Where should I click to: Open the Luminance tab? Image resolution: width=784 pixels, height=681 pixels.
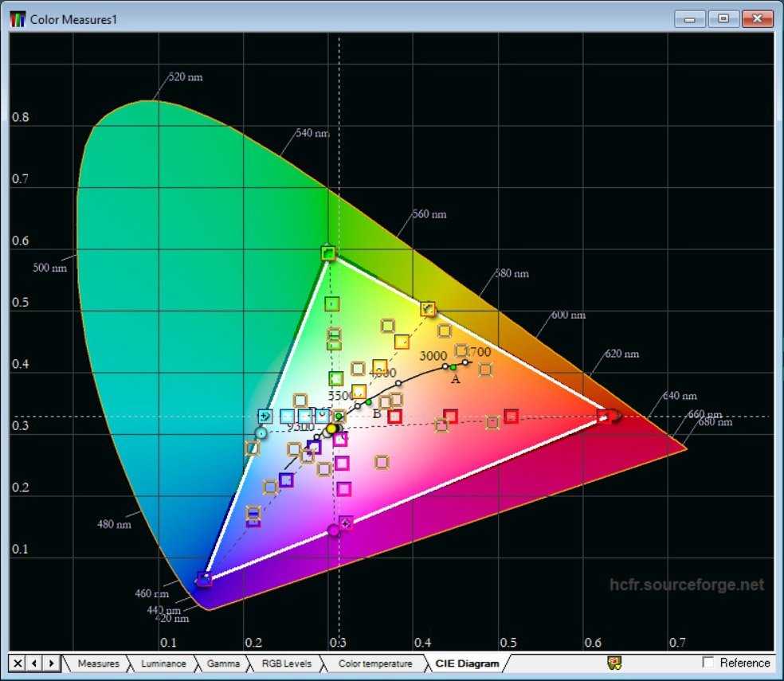pos(163,663)
